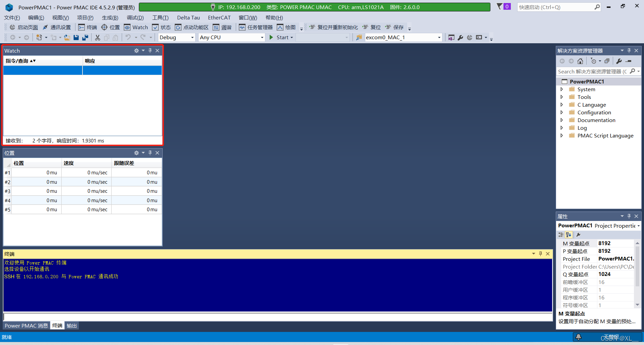This screenshot has height=345, width=644.
Task: Open the Delta Tau menu
Action: click(x=189, y=18)
